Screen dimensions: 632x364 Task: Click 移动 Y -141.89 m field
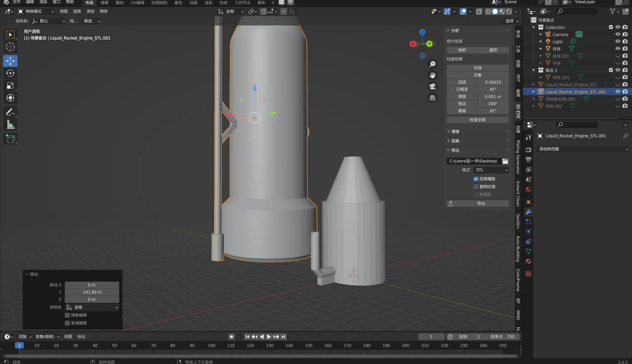pyautogui.click(x=92, y=292)
